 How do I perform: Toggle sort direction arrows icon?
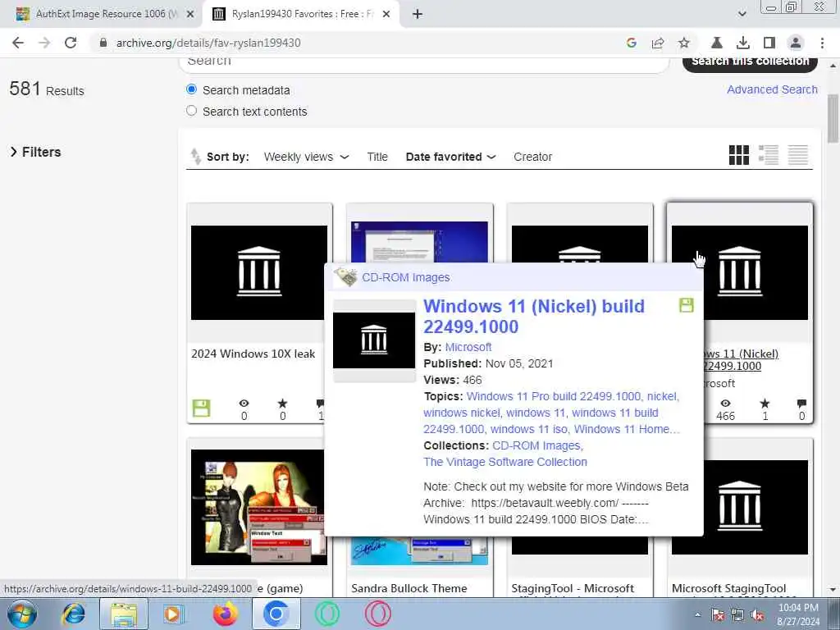point(195,157)
